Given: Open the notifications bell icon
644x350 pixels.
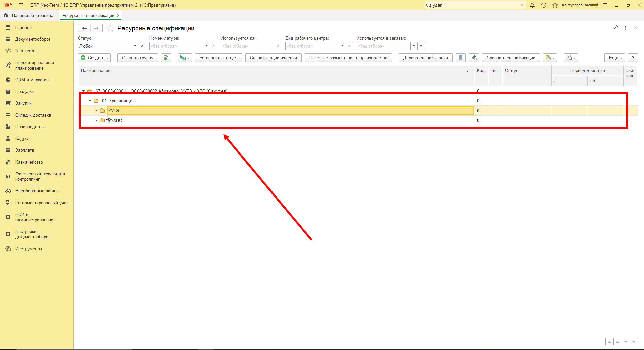Looking at the screenshot, I should [532, 5].
